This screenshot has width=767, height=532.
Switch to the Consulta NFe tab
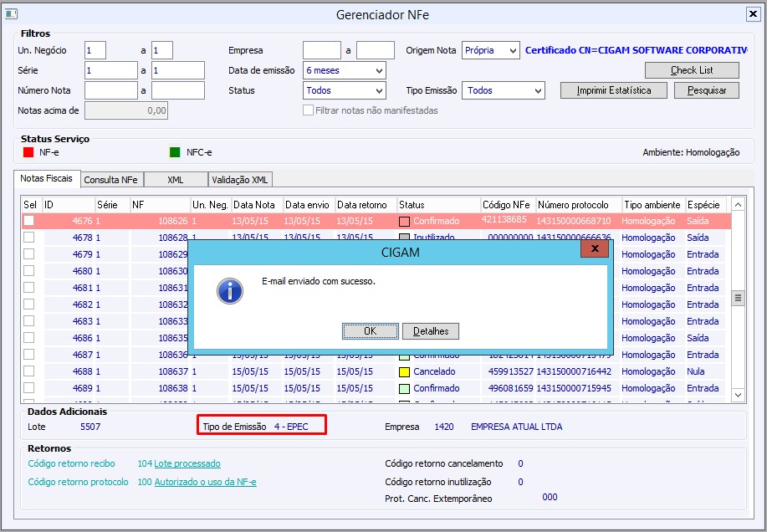tap(111, 180)
